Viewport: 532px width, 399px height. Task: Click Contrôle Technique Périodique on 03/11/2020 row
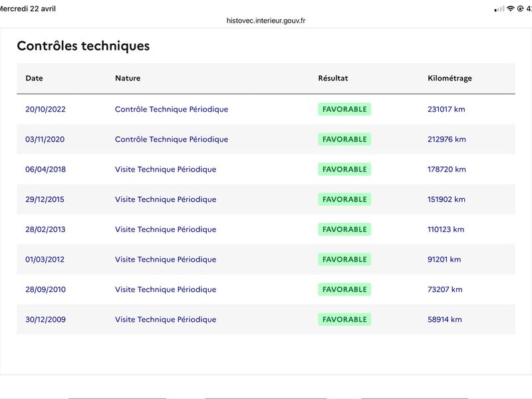pos(172,139)
